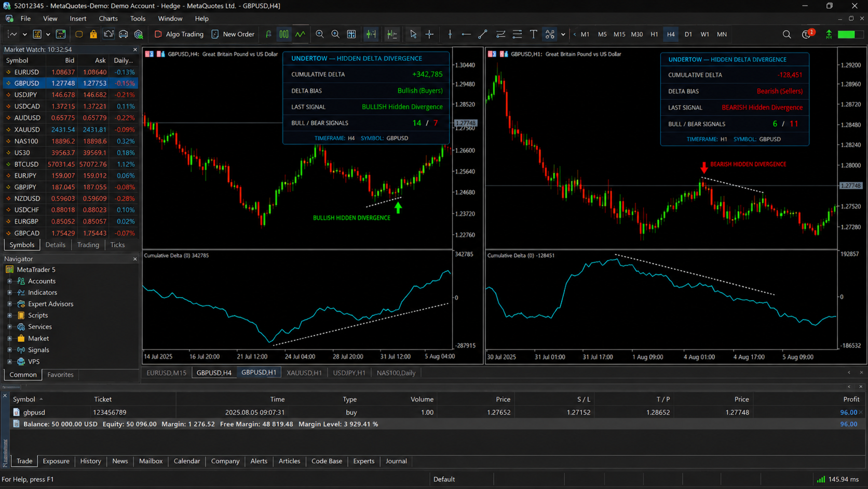868x489 pixels.
Task: Open the XAUUSD,H1 chart tab
Action: click(304, 373)
